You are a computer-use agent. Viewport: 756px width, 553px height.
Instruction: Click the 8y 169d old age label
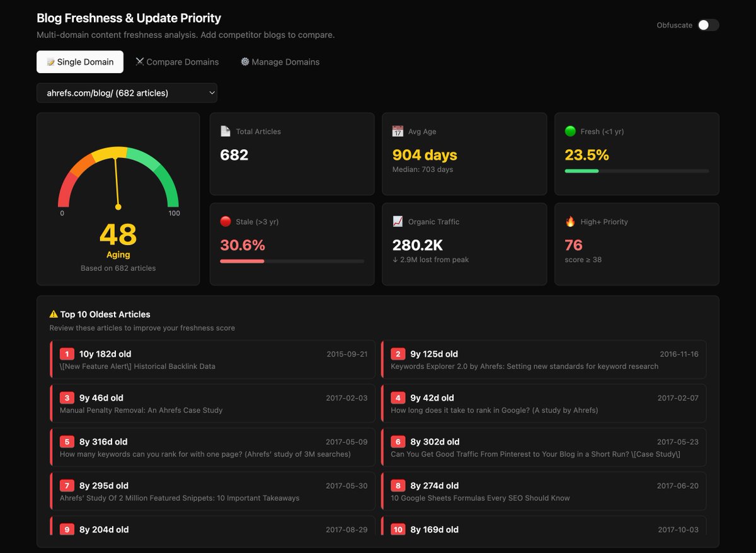(x=434, y=530)
